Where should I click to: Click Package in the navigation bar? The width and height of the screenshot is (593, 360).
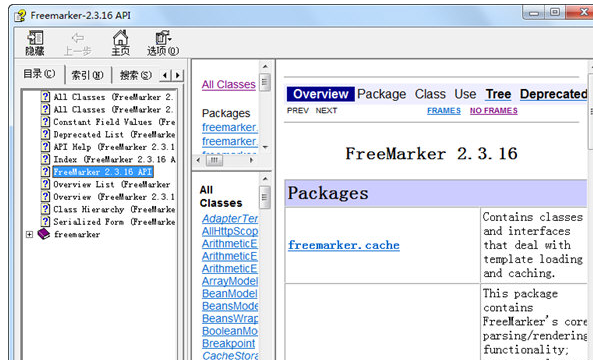tap(381, 94)
